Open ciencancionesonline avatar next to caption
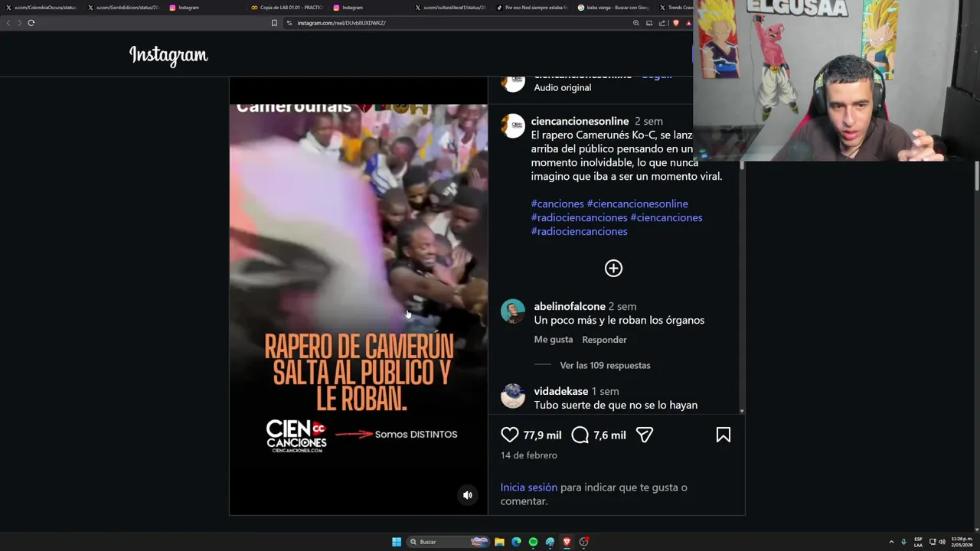Screen dimensions: 980x551 (513, 126)
